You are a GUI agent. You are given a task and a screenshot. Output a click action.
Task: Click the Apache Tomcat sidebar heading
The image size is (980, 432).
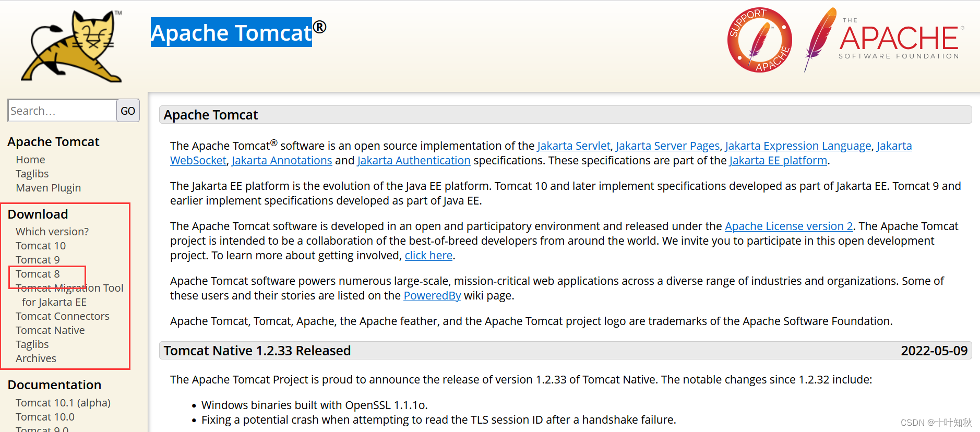pos(53,142)
